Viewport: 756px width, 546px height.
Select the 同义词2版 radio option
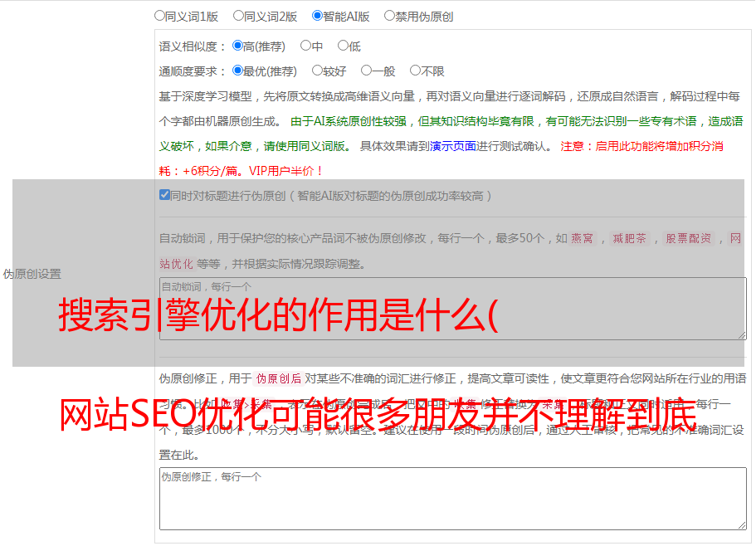click(x=238, y=16)
